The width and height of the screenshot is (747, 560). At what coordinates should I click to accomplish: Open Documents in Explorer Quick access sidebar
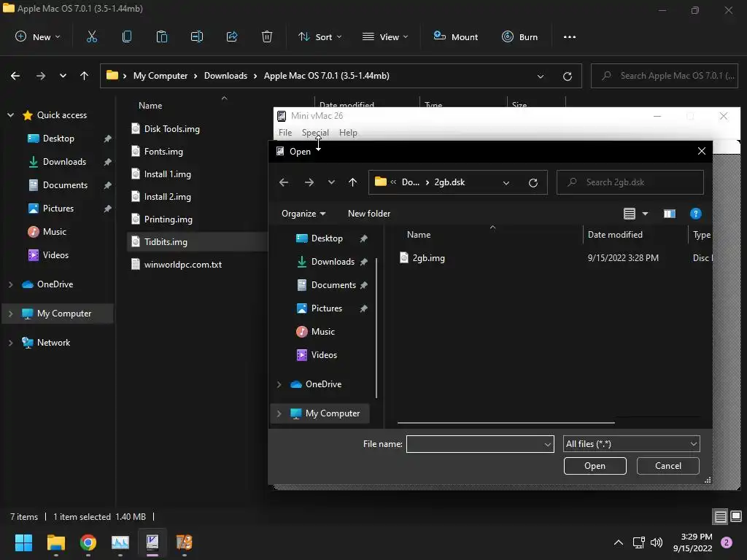[65, 185]
